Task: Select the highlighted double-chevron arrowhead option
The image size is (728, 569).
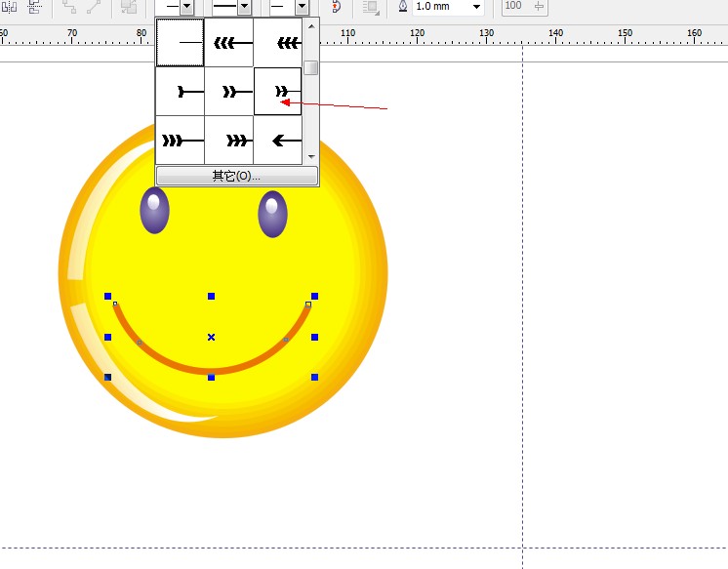Action: point(278,92)
